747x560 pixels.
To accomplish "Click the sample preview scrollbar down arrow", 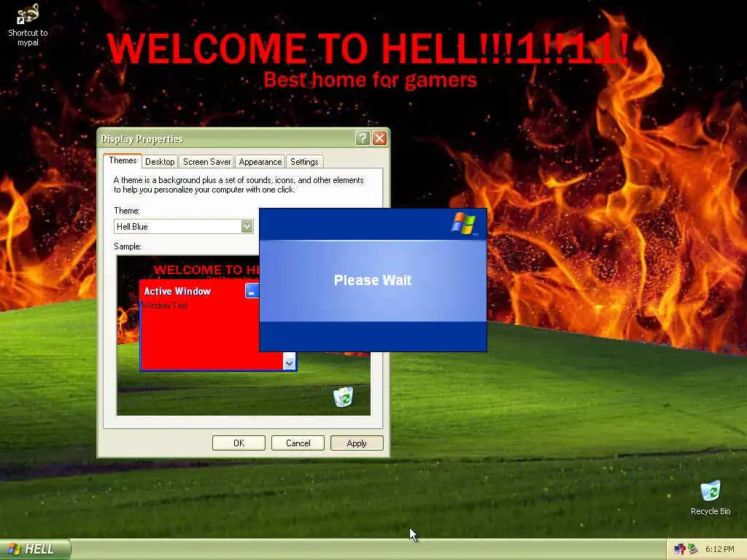I will pos(289,363).
